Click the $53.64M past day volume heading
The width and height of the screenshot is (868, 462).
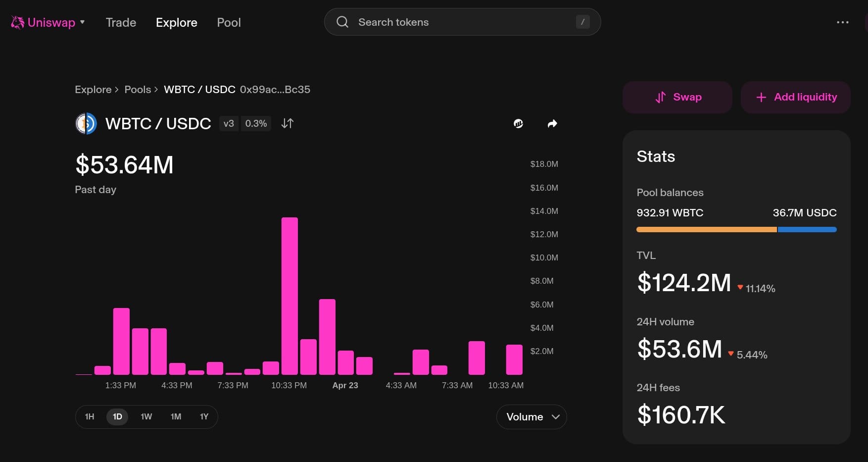tap(124, 165)
